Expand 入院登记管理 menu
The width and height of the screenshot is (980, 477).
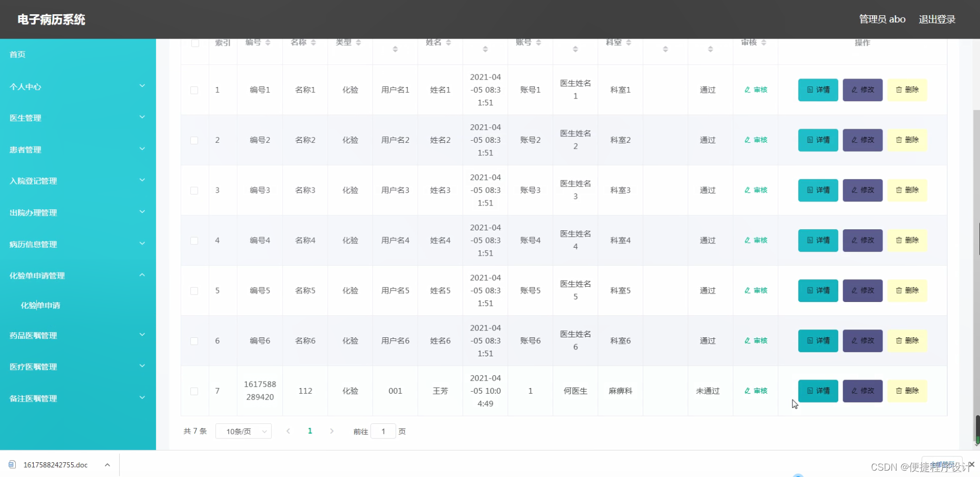[78, 181]
